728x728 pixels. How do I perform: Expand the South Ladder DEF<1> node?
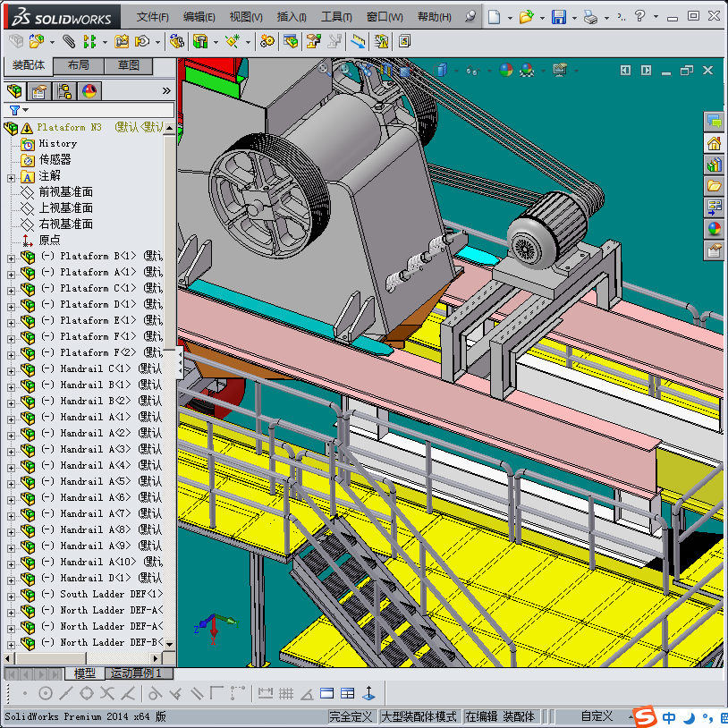(12, 595)
